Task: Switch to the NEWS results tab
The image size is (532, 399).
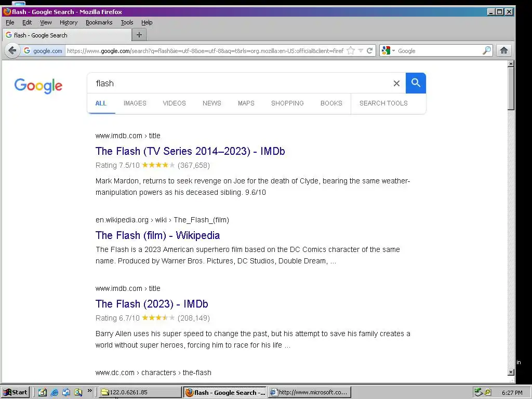Action: click(x=212, y=103)
